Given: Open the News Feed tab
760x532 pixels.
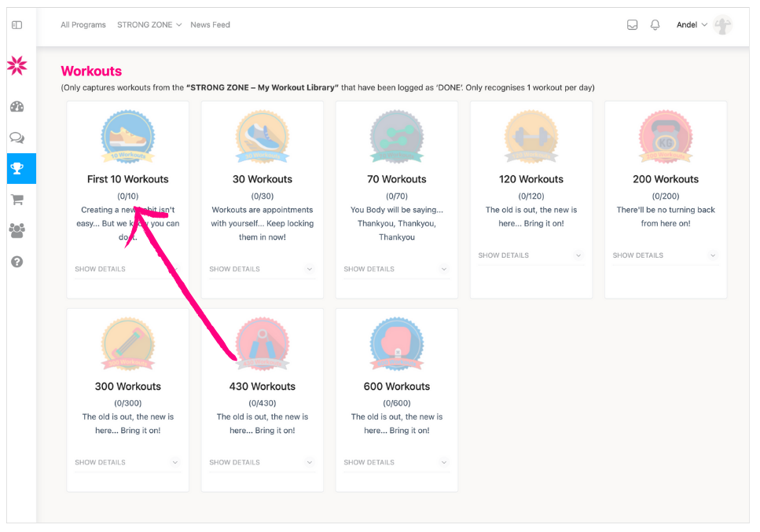Looking at the screenshot, I should [x=210, y=25].
